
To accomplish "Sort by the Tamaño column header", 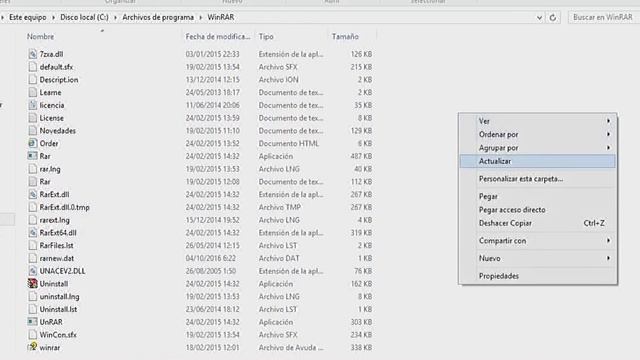I will [x=345, y=37].
